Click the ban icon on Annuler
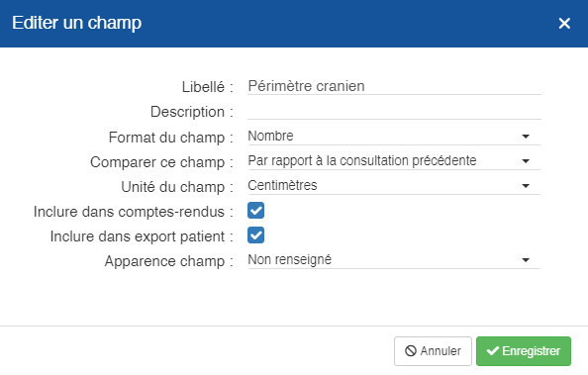588x375 pixels. 411,351
